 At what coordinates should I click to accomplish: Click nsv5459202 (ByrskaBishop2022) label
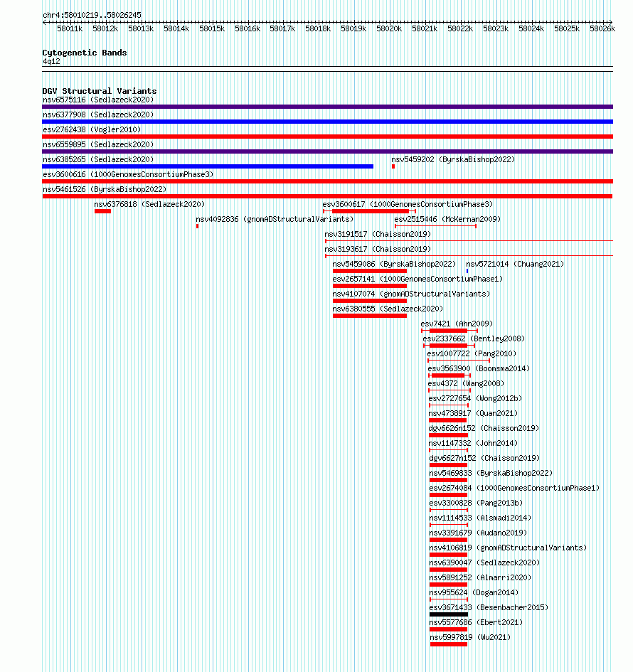[x=453, y=159]
